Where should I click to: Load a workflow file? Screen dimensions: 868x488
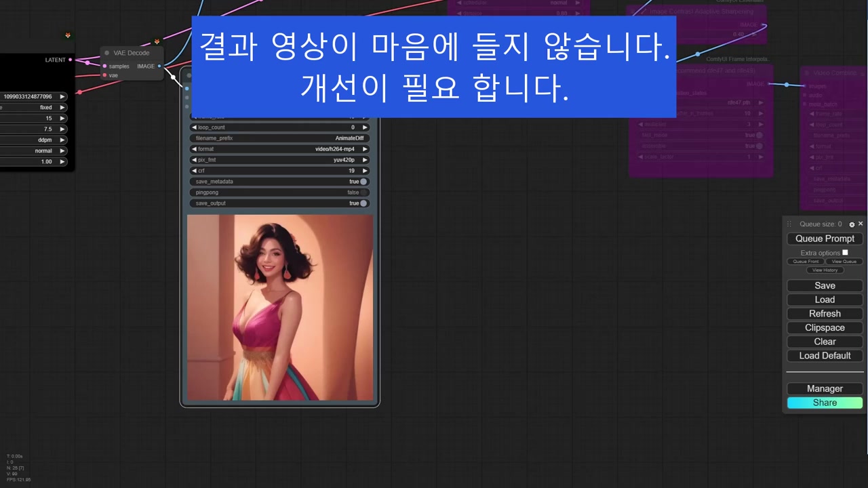pyautogui.click(x=825, y=300)
